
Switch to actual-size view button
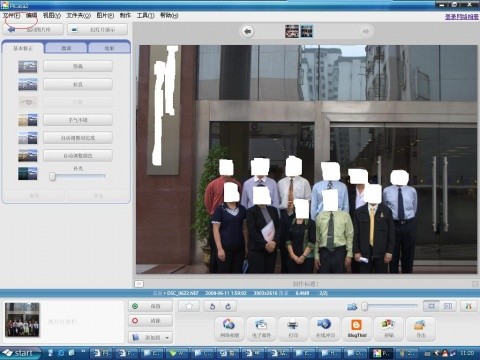tap(448, 306)
